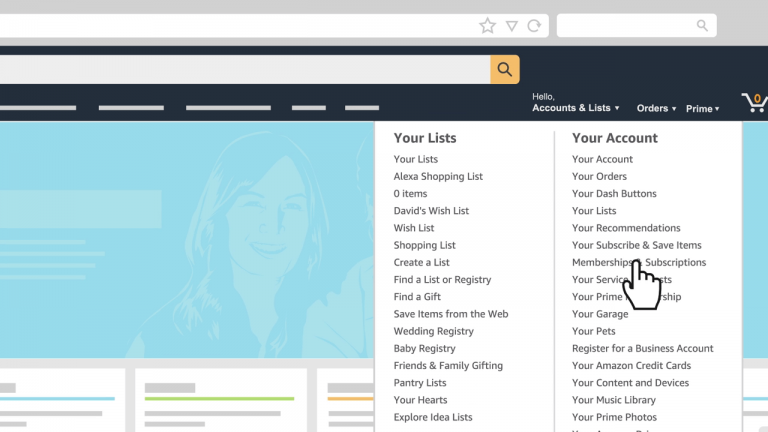The width and height of the screenshot is (768, 432).
Task: Open the Orders dropdown
Action: click(x=656, y=108)
